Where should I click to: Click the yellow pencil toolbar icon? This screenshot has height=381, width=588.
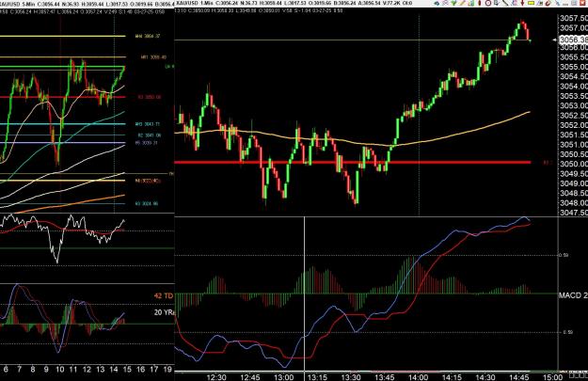point(462,3)
